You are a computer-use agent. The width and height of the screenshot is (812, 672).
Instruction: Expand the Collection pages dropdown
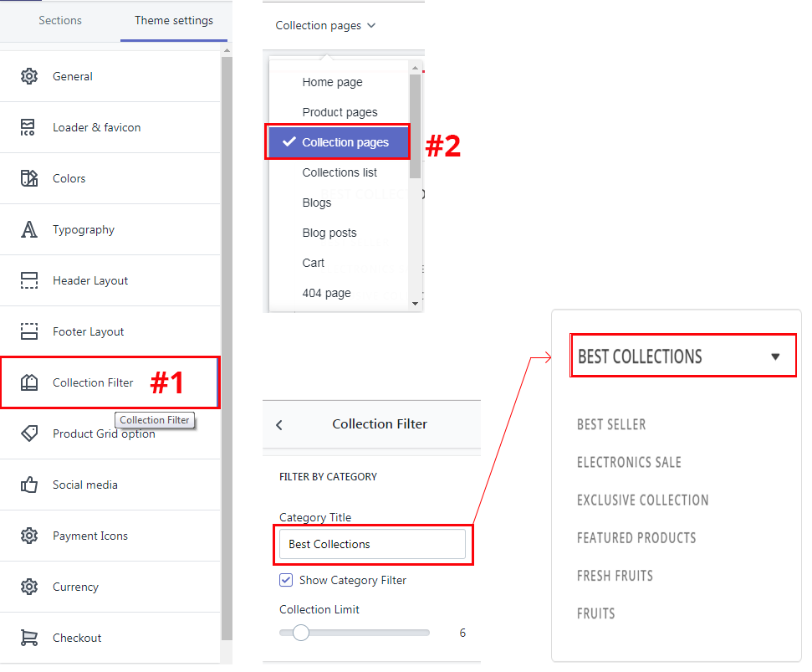325,26
